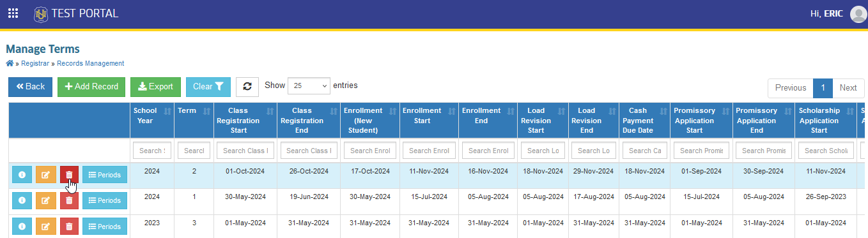Focus the Search Class Registration Start field

click(245, 151)
